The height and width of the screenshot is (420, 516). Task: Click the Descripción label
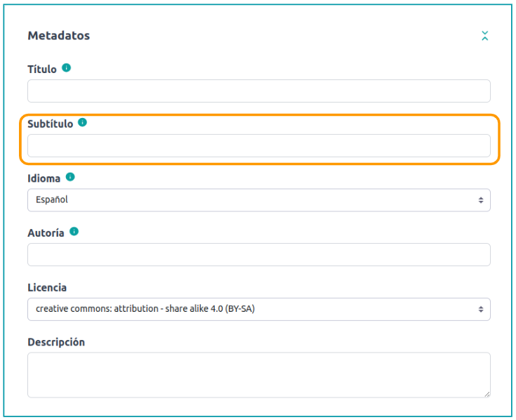[x=56, y=342]
